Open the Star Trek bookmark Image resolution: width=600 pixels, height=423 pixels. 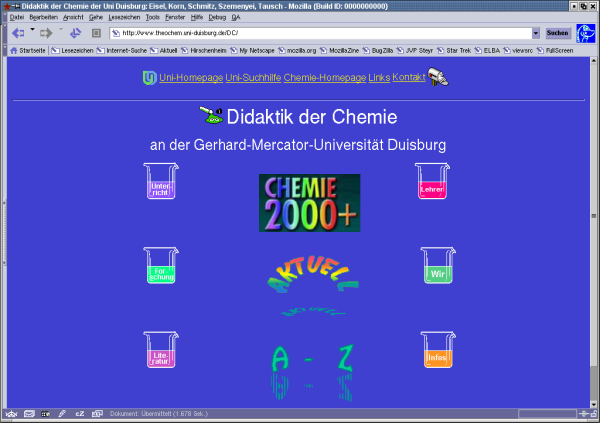tap(454, 51)
